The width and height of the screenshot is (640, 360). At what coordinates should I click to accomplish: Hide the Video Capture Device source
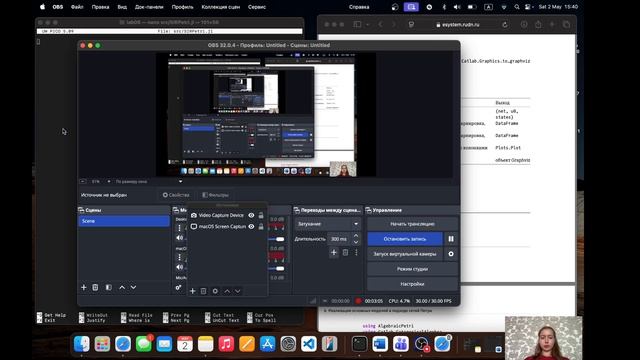(251, 215)
